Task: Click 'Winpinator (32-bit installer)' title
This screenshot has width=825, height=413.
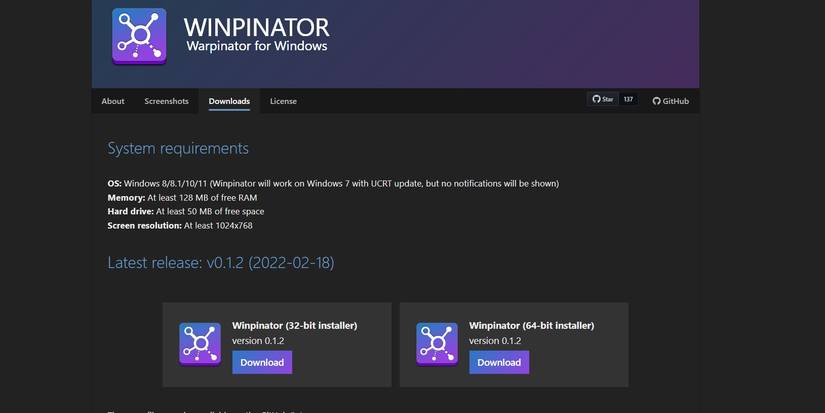Action: coord(295,326)
